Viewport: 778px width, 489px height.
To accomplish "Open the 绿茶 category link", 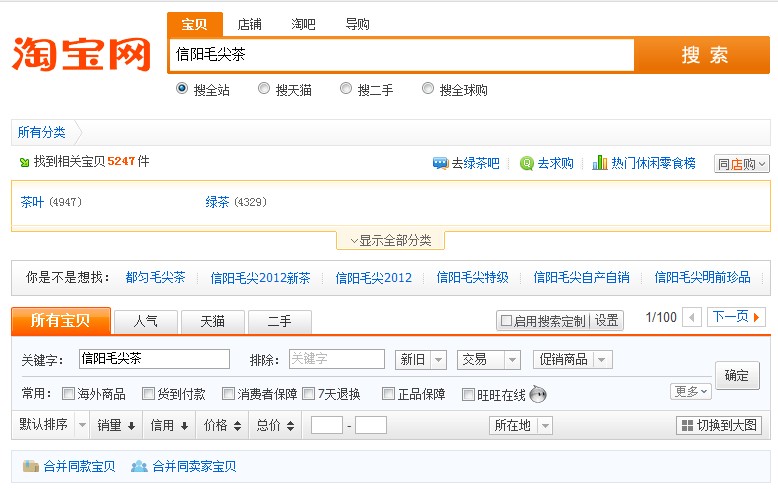I will [217, 202].
